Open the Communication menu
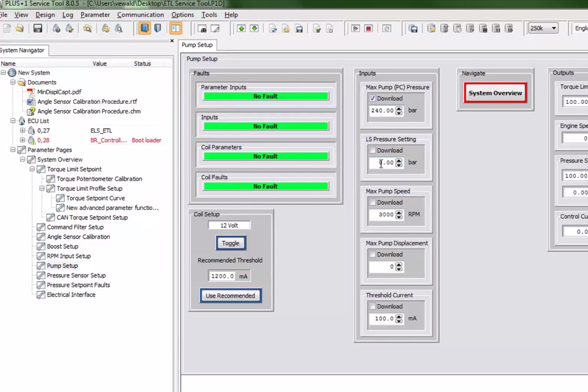 140,15
